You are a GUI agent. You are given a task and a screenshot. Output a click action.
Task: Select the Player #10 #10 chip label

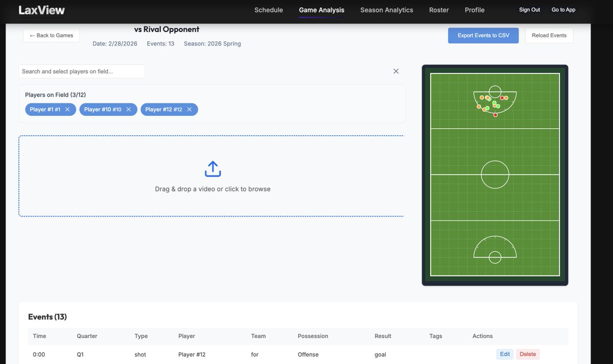(103, 109)
